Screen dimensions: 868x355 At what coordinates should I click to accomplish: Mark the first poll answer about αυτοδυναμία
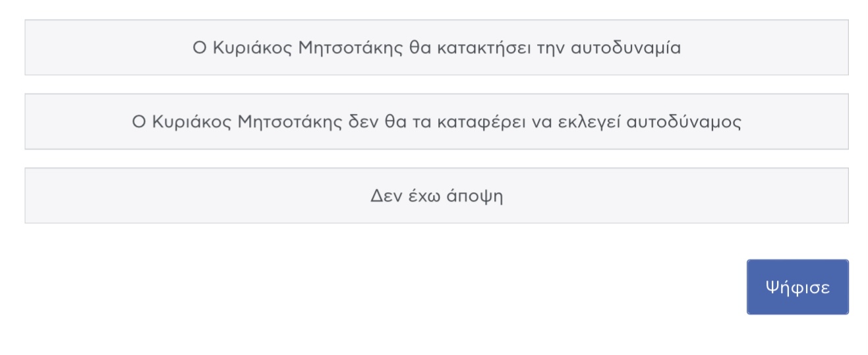(436, 47)
